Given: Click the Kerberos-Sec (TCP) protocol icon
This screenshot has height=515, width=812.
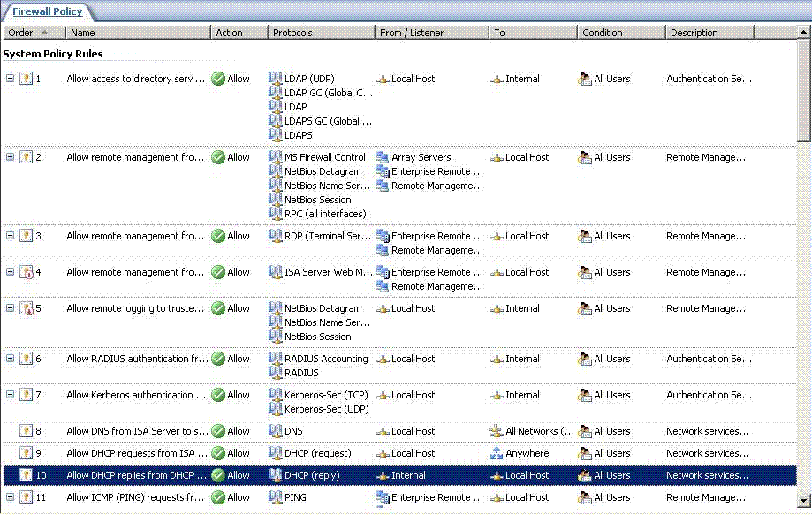Looking at the screenshot, I should 275,395.
